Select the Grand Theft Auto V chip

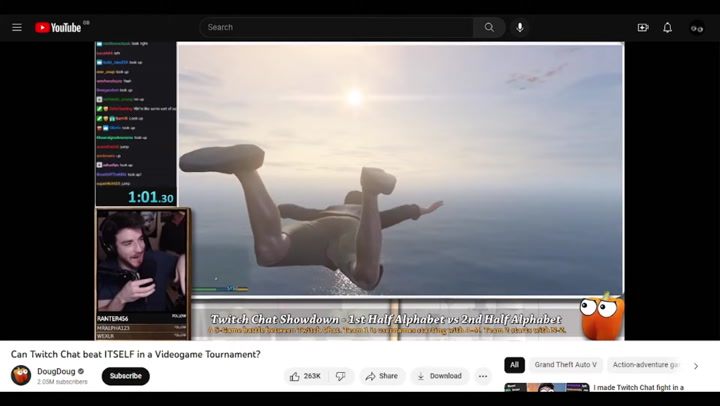566,365
